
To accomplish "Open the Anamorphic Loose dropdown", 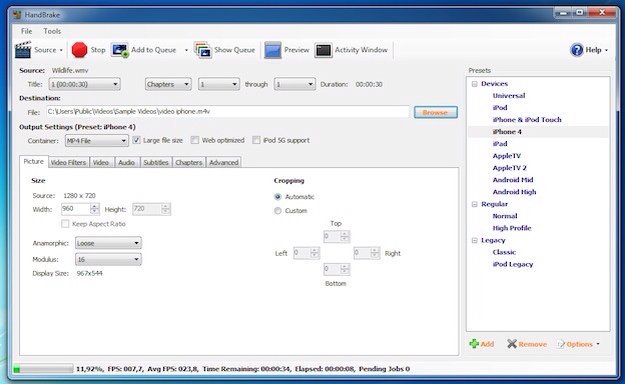I will (x=108, y=243).
